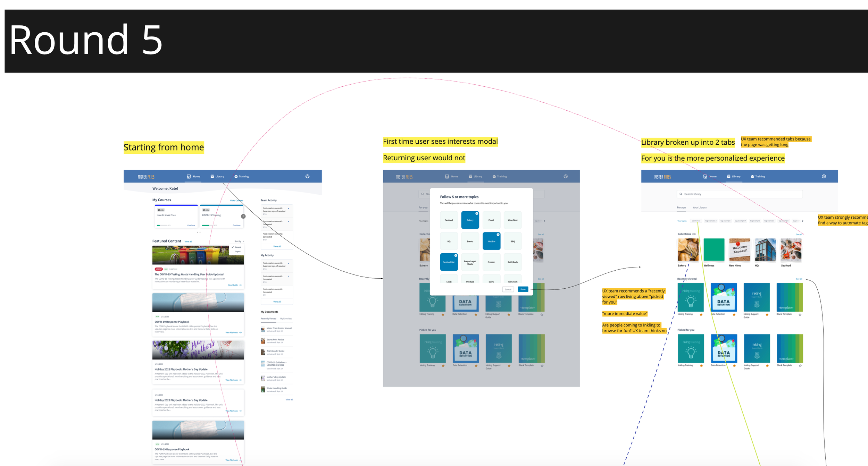Expand topics chevron at end of tag row
The height and width of the screenshot is (466, 868).
tap(803, 221)
